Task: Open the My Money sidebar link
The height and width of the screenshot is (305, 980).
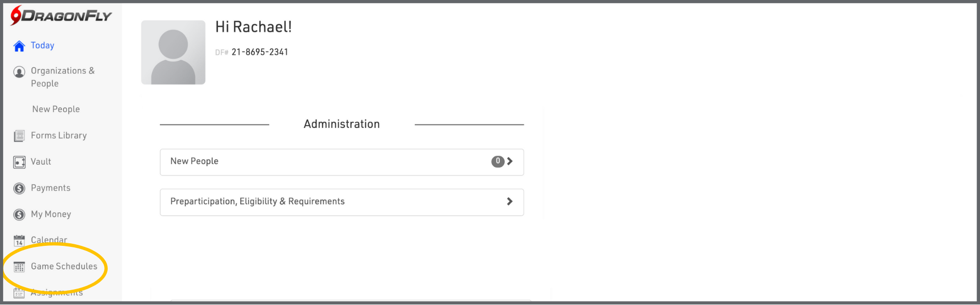Action: click(51, 214)
